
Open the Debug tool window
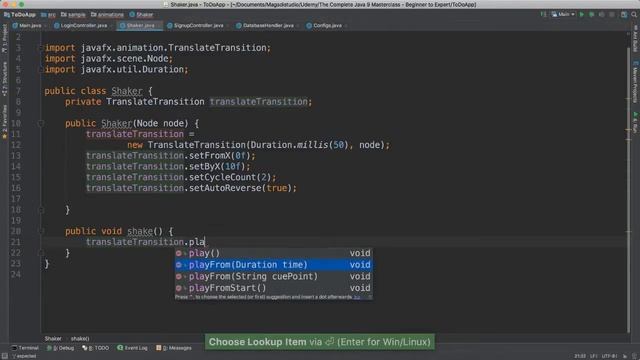60,348
